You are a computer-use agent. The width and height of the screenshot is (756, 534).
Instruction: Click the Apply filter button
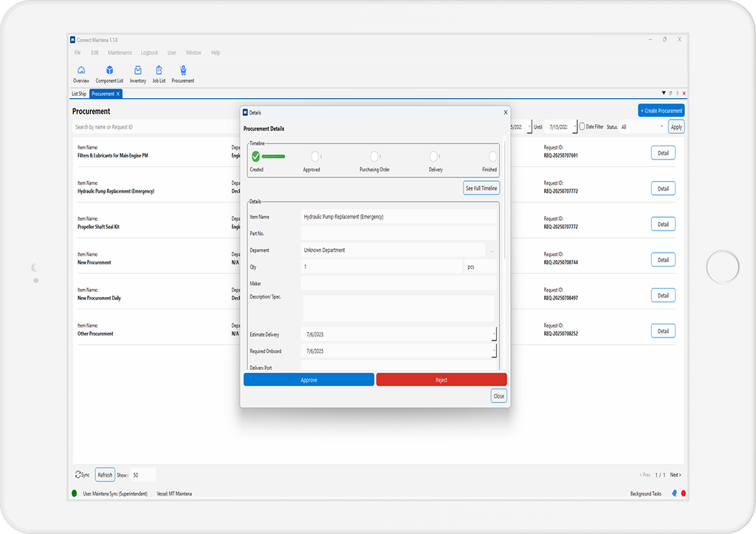pos(676,127)
